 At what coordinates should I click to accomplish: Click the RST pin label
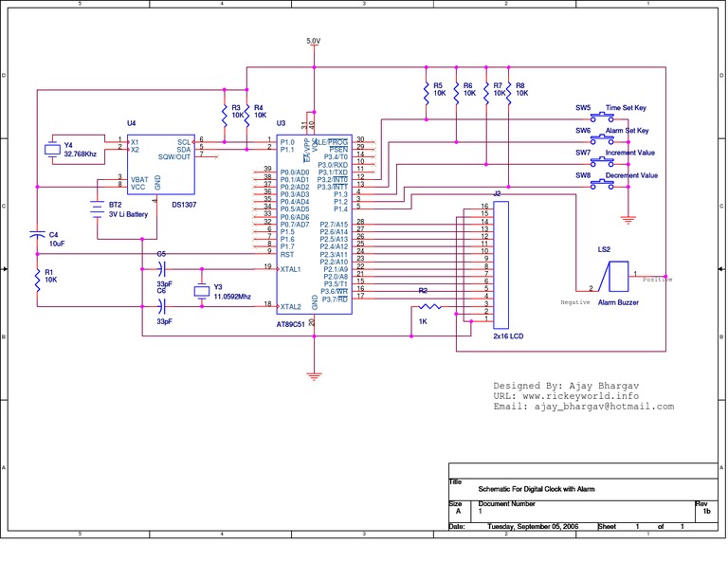point(287,254)
